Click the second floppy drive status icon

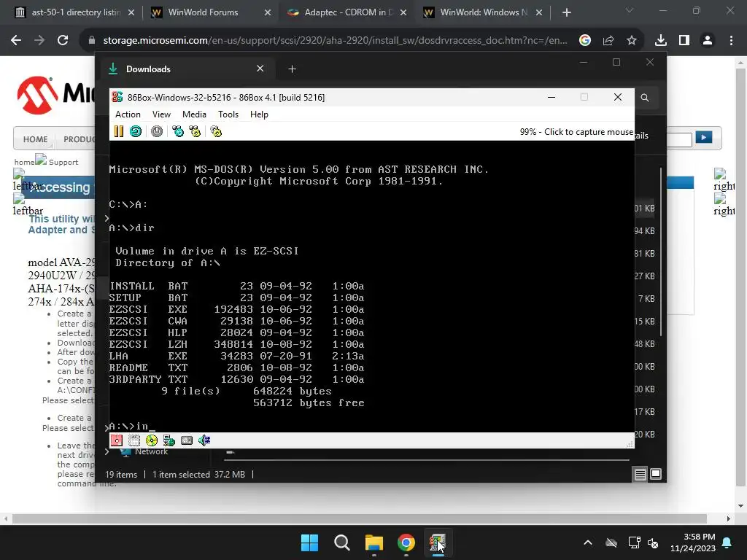tap(134, 440)
